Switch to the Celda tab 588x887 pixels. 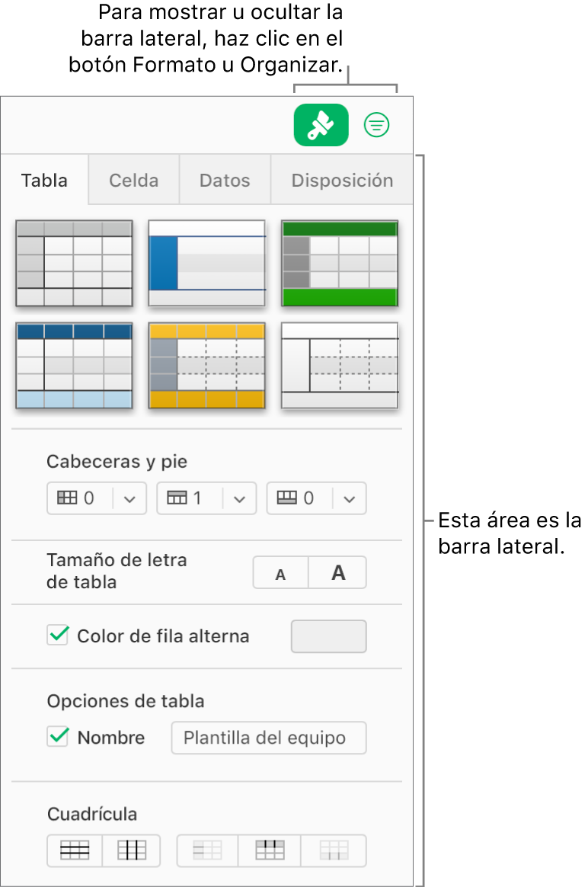click(134, 181)
